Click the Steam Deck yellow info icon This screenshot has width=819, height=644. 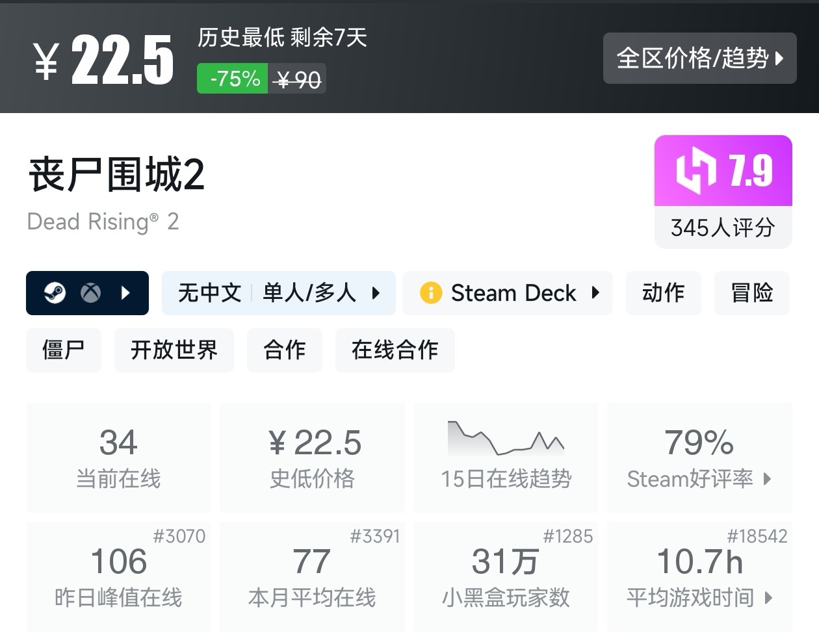430,293
